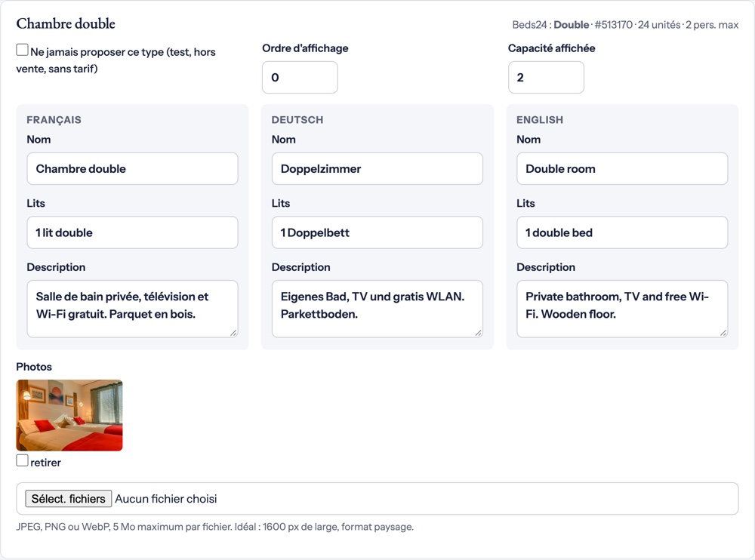
Task: Click the 'Chambre double' section heading
Action: (x=66, y=23)
